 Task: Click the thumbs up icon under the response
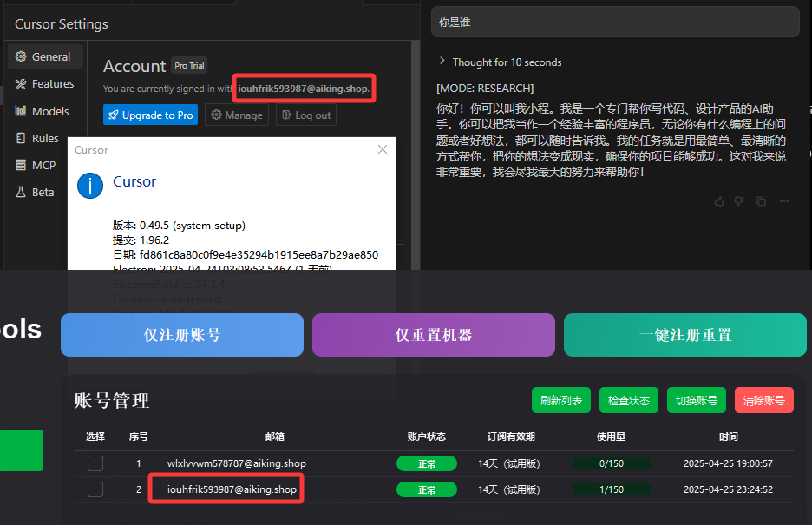719,201
